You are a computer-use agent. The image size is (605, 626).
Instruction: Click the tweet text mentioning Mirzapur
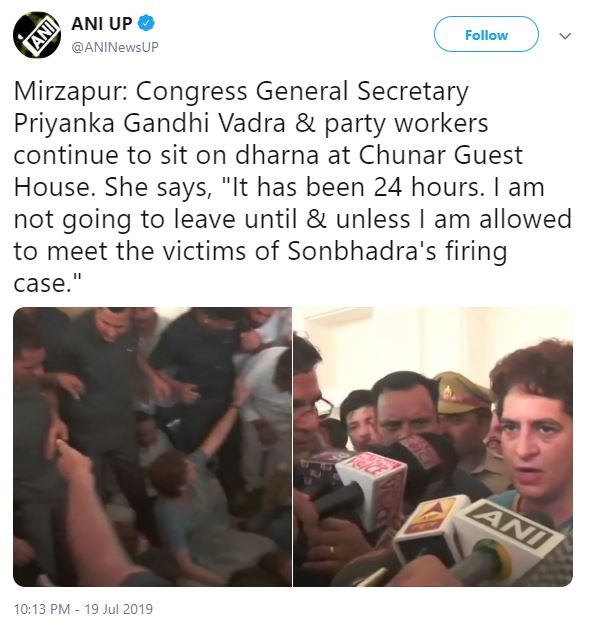coord(292,187)
